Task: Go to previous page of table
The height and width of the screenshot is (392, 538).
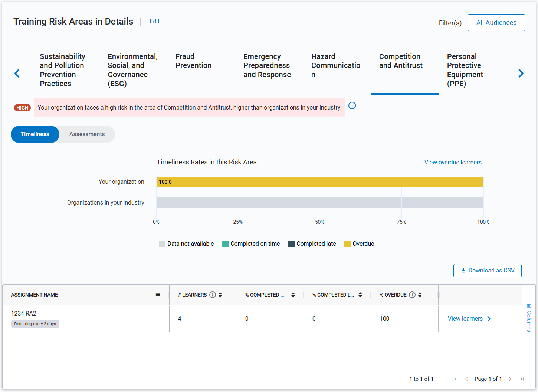Action: pos(466,379)
